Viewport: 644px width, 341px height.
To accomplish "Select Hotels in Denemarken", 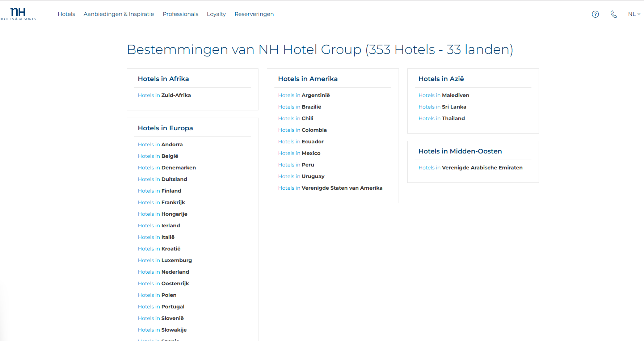I will tap(167, 168).
